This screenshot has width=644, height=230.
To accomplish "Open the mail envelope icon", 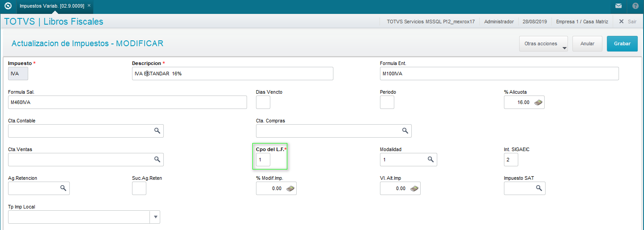I will pos(618,6).
